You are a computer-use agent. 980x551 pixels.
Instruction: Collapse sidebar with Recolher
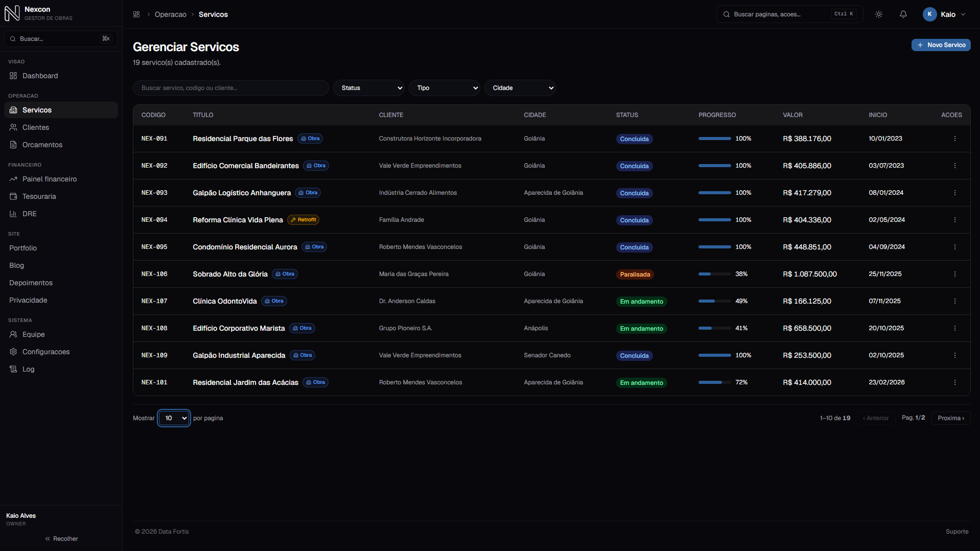[61, 539]
